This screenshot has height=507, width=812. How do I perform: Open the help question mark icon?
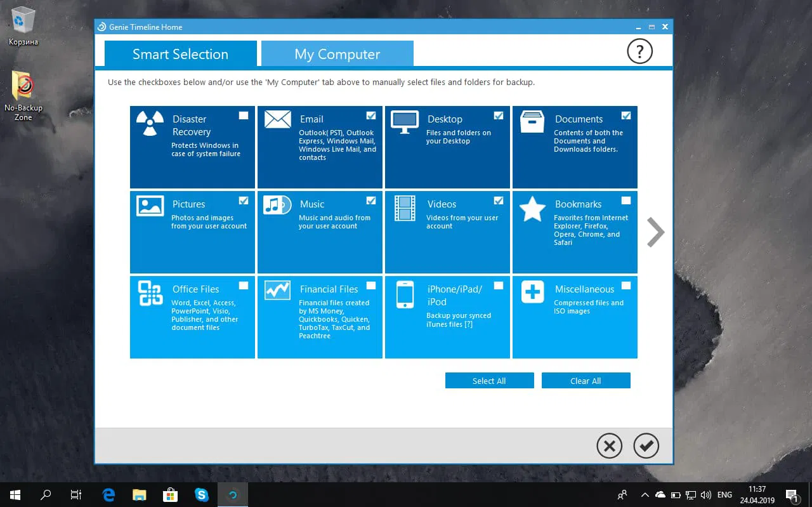click(x=639, y=51)
